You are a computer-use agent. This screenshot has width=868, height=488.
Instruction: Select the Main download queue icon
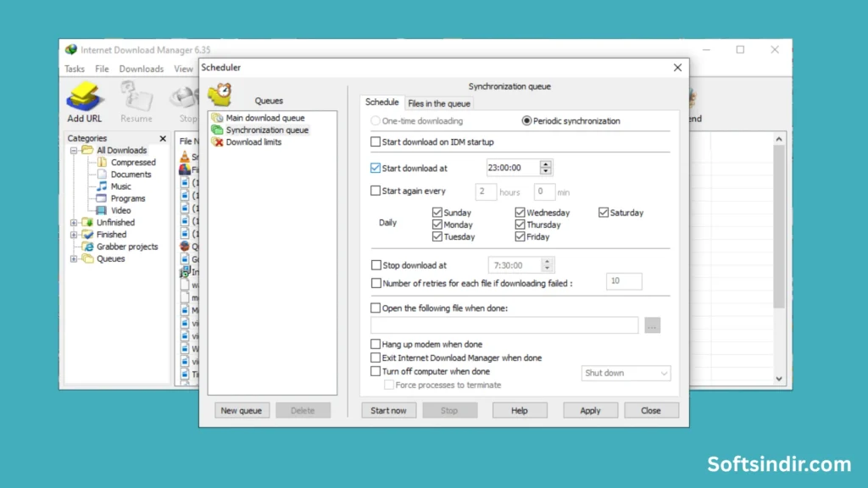pos(218,118)
